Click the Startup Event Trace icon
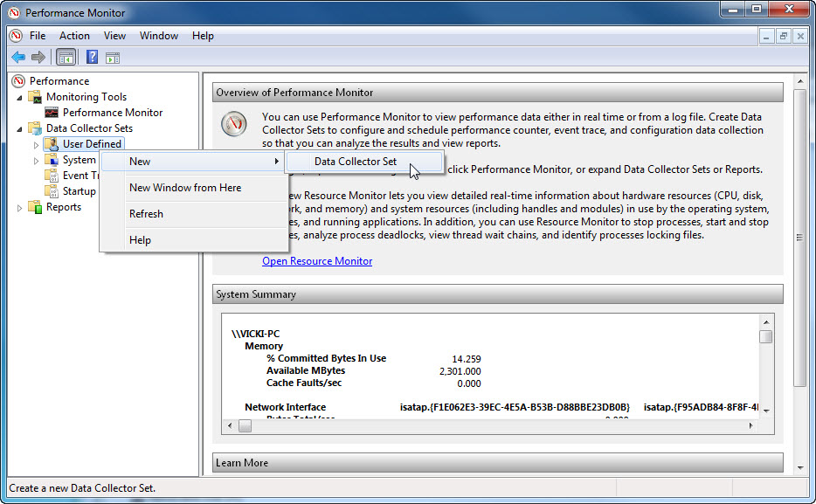 click(x=52, y=191)
